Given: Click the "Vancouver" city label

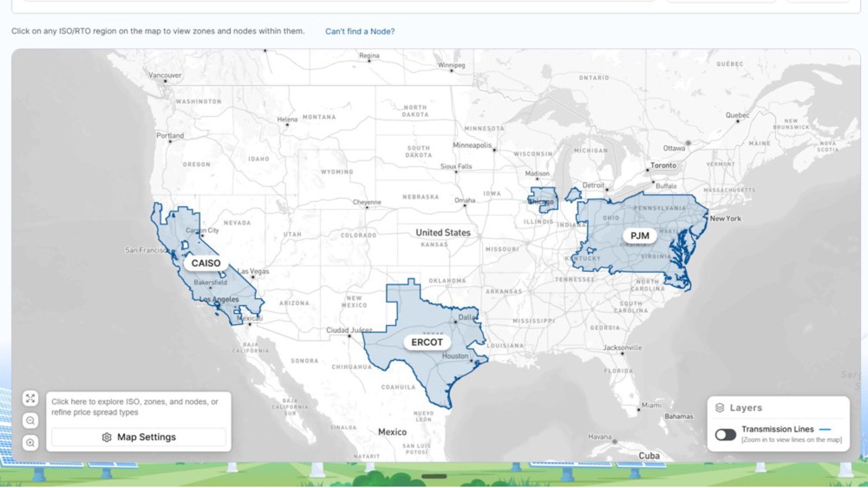Looking at the screenshot, I should pyautogui.click(x=165, y=75).
